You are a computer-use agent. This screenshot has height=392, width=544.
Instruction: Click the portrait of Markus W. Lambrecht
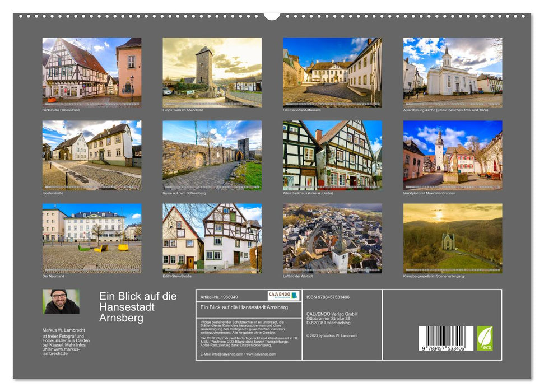tap(61, 301)
